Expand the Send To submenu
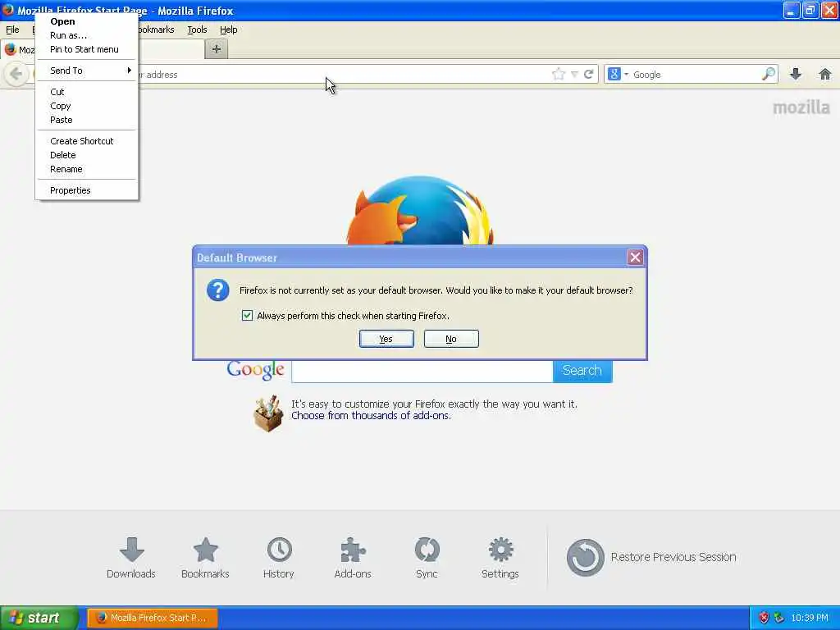840x630 pixels. tap(87, 71)
